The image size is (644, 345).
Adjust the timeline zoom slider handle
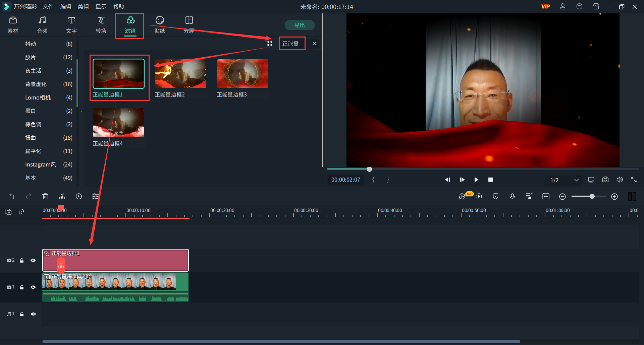[x=592, y=197]
